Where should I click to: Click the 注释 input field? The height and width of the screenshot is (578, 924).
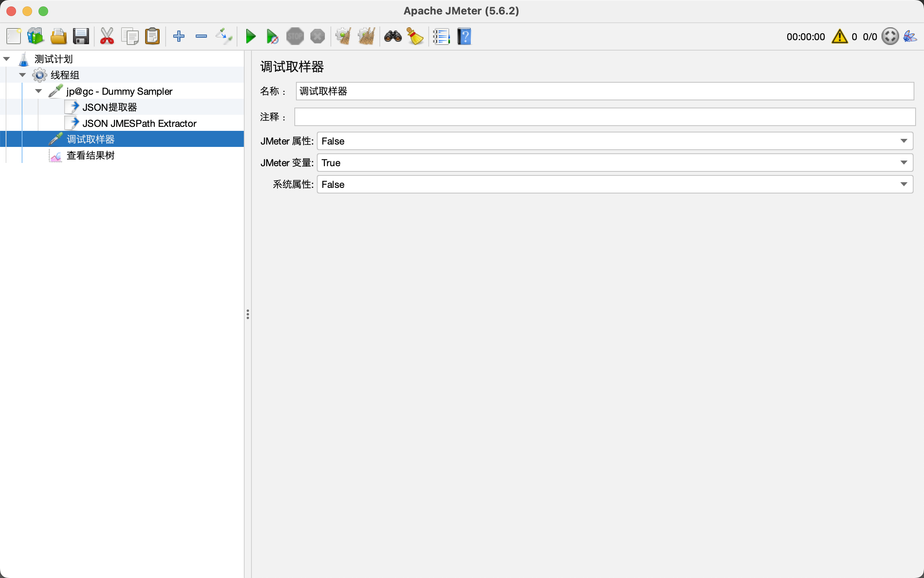click(x=605, y=117)
